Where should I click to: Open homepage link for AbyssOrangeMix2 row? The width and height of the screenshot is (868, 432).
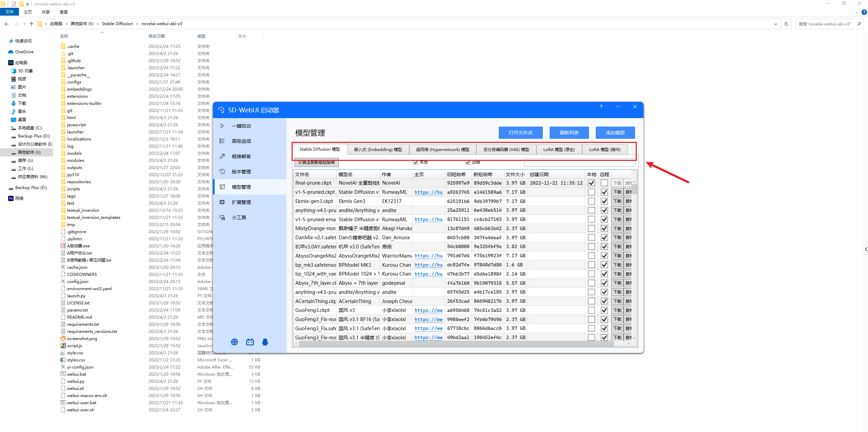pos(429,256)
